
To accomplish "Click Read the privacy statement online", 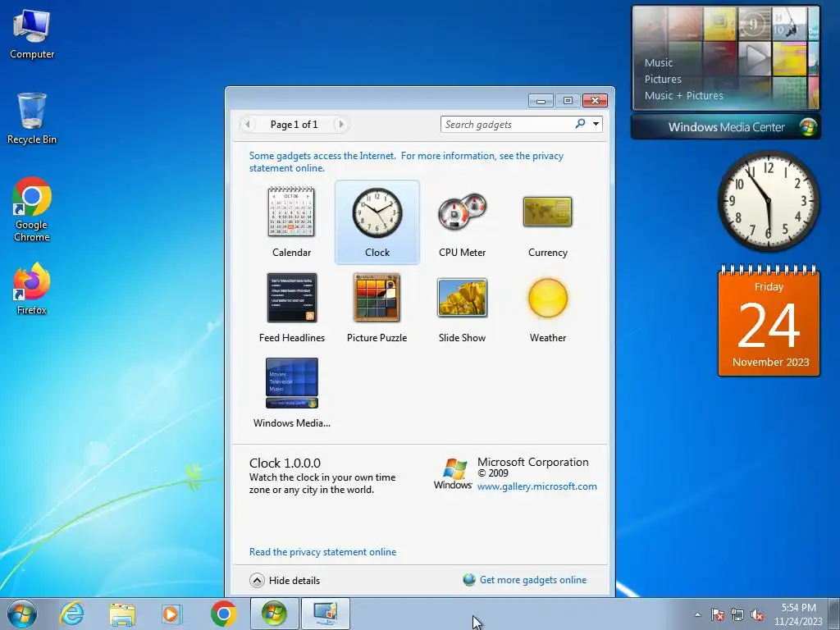I will pos(322,552).
